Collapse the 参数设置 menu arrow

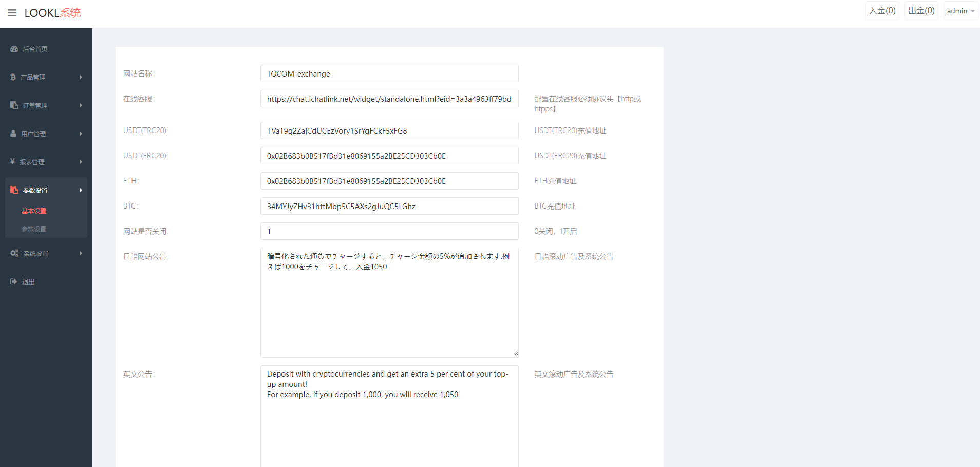click(81, 190)
